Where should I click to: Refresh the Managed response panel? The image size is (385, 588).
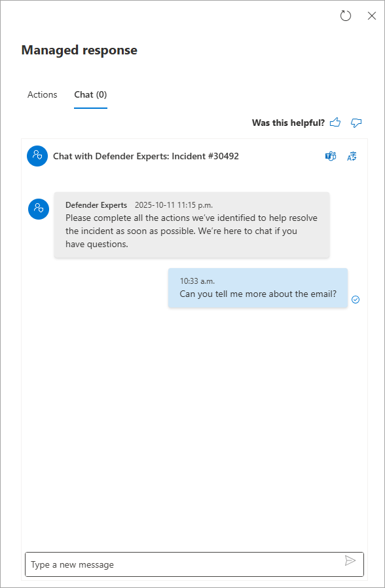[345, 16]
